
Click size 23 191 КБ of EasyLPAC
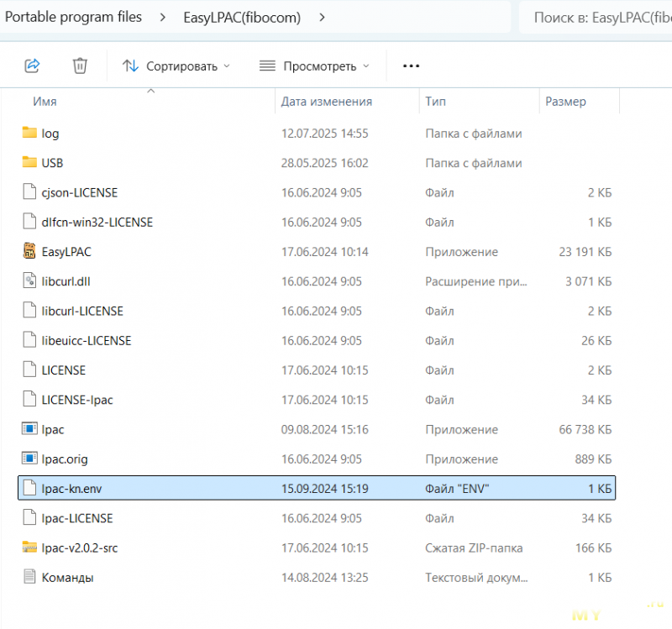point(585,251)
